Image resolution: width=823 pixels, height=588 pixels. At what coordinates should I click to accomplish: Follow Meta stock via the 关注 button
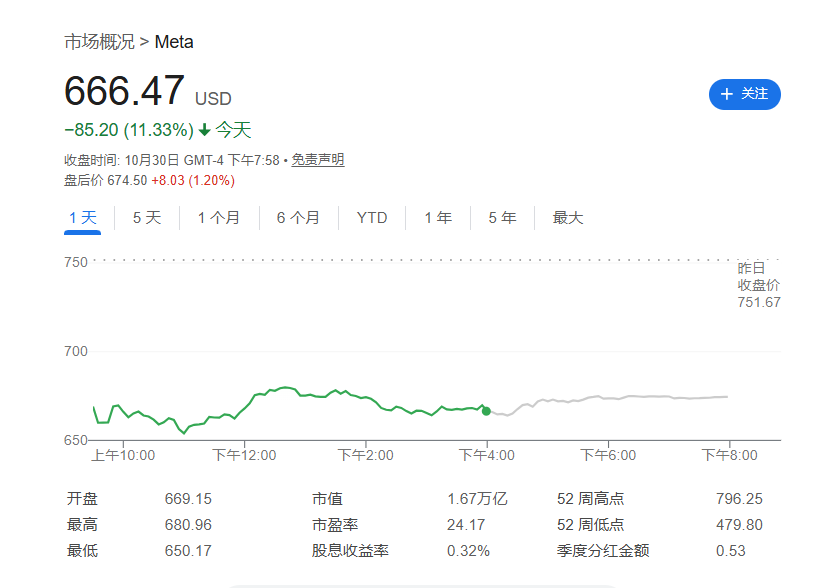(744, 95)
